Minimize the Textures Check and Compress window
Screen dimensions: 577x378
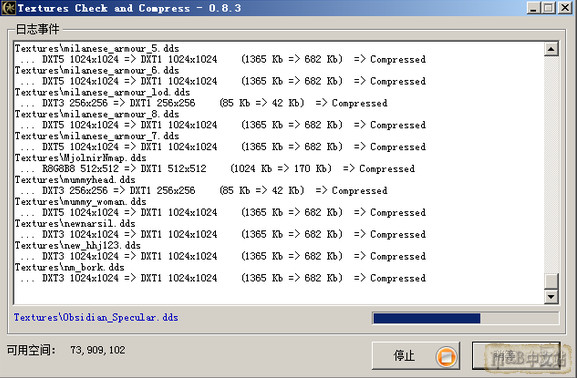(x=533, y=8)
